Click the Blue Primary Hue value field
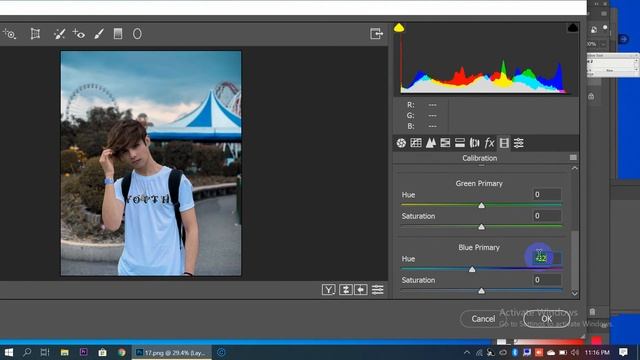The width and height of the screenshot is (640, 360). [x=547, y=258]
